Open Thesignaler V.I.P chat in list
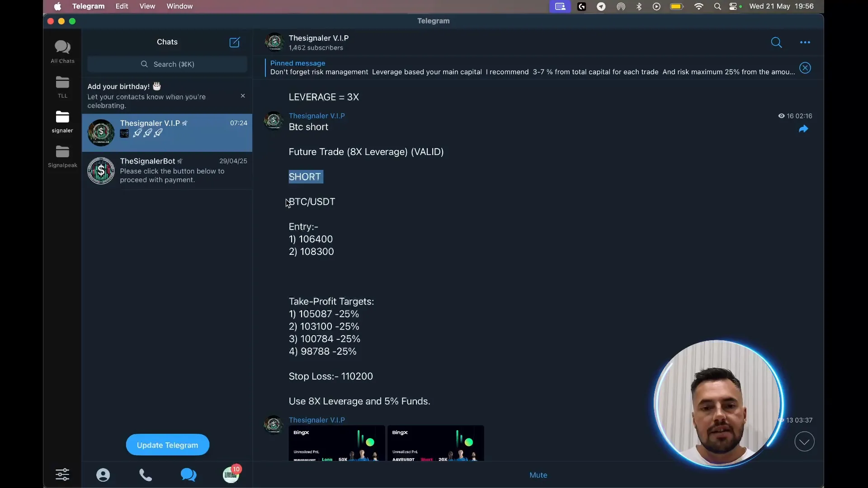 tap(167, 132)
